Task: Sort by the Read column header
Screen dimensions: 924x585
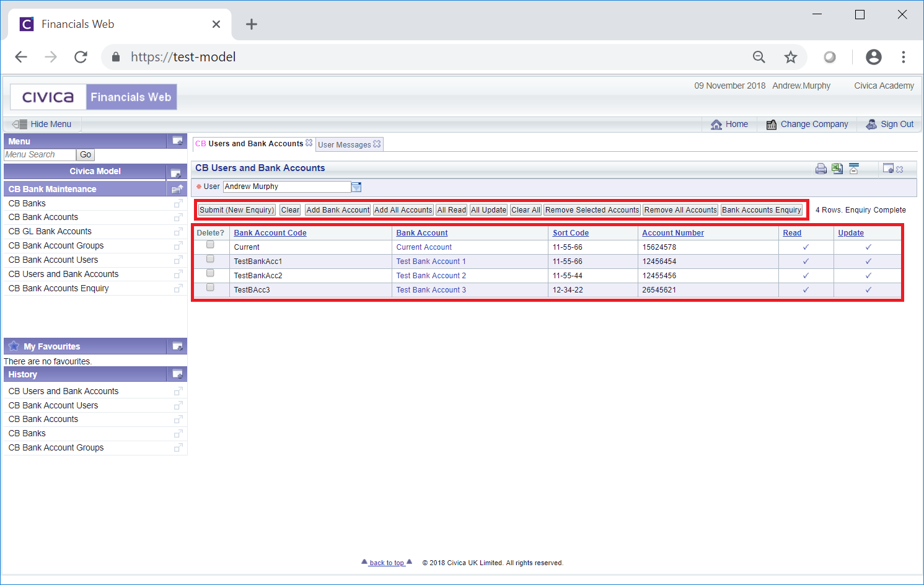Action: [x=792, y=233]
